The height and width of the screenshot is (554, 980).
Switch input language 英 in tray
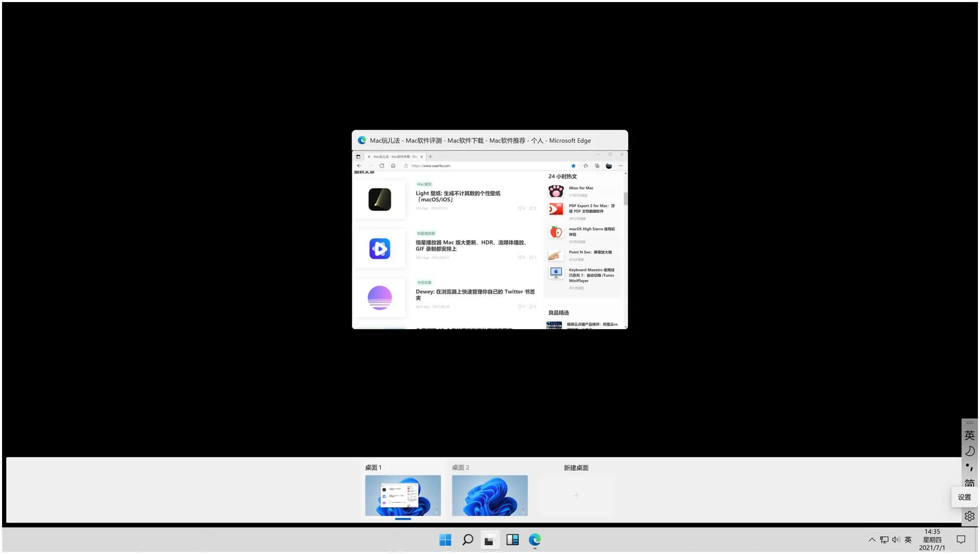tap(908, 540)
